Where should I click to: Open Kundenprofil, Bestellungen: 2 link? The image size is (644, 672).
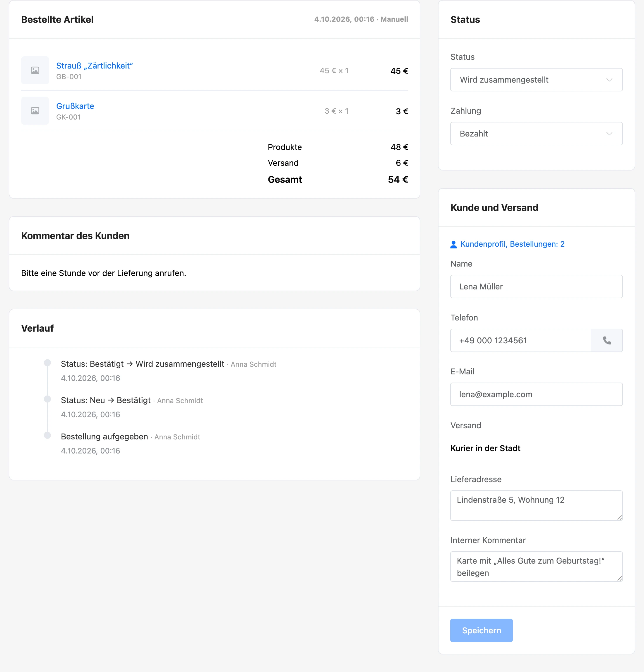(x=513, y=244)
